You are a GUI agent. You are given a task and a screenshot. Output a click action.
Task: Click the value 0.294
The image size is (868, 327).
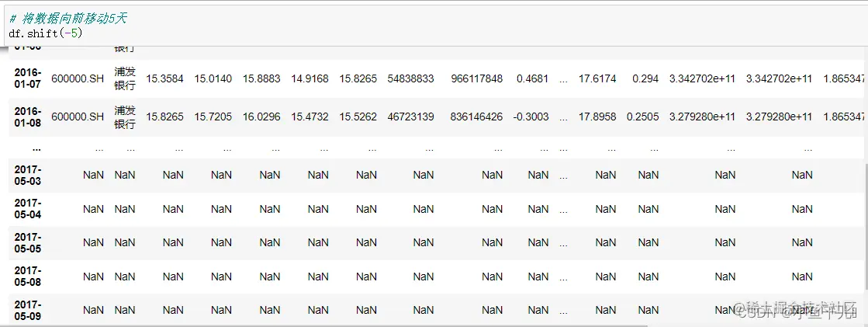coord(645,78)
